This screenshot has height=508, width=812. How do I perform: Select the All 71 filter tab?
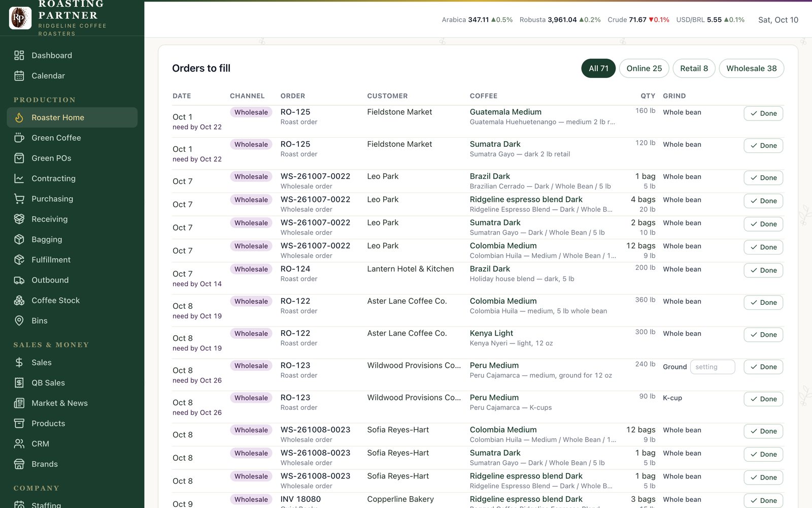(598, 69)
